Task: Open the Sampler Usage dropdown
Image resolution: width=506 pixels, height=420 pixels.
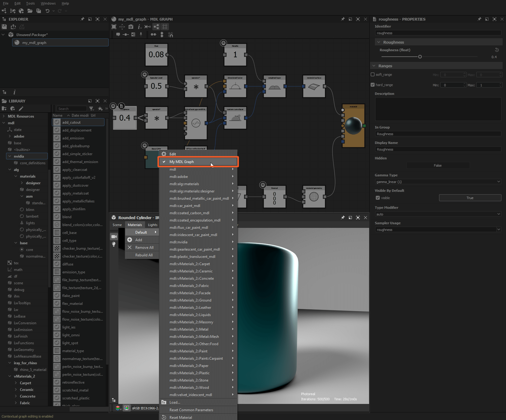Action: [438, 229]
